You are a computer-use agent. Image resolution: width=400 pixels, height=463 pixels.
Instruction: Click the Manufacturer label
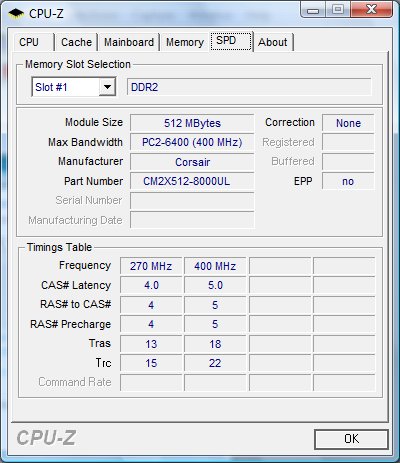[x=91, y=161]
